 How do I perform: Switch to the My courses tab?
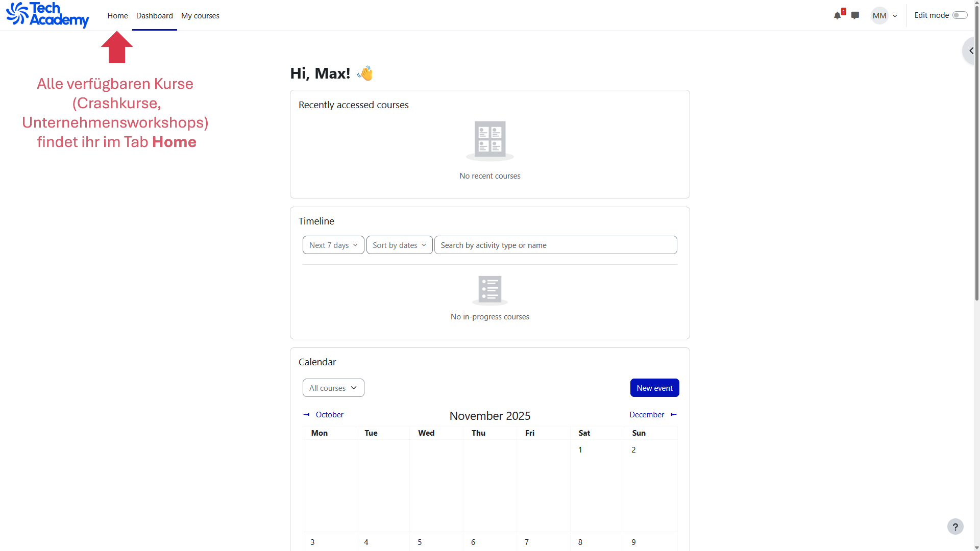point(200,16)
